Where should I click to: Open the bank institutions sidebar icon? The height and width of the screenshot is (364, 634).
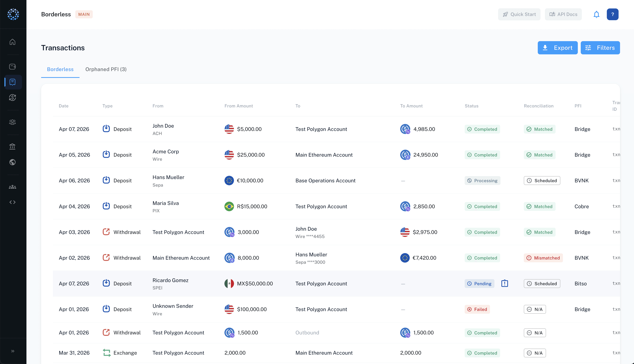coord(12,147)
